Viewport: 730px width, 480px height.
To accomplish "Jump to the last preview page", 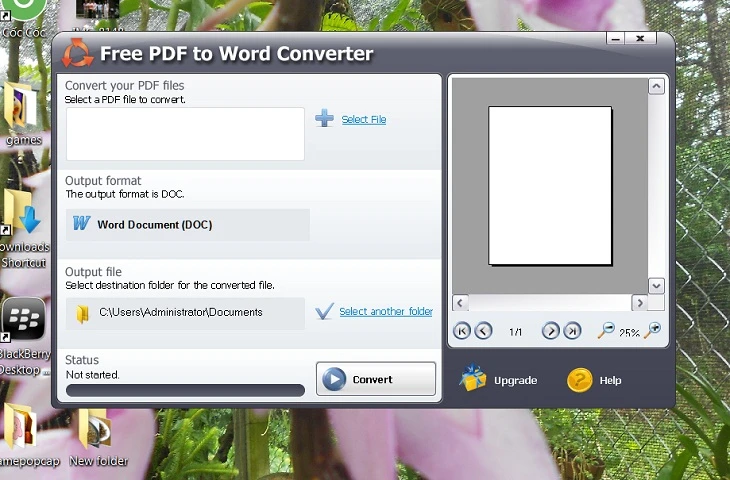I will pyautogui.click(x=572, y=331).
